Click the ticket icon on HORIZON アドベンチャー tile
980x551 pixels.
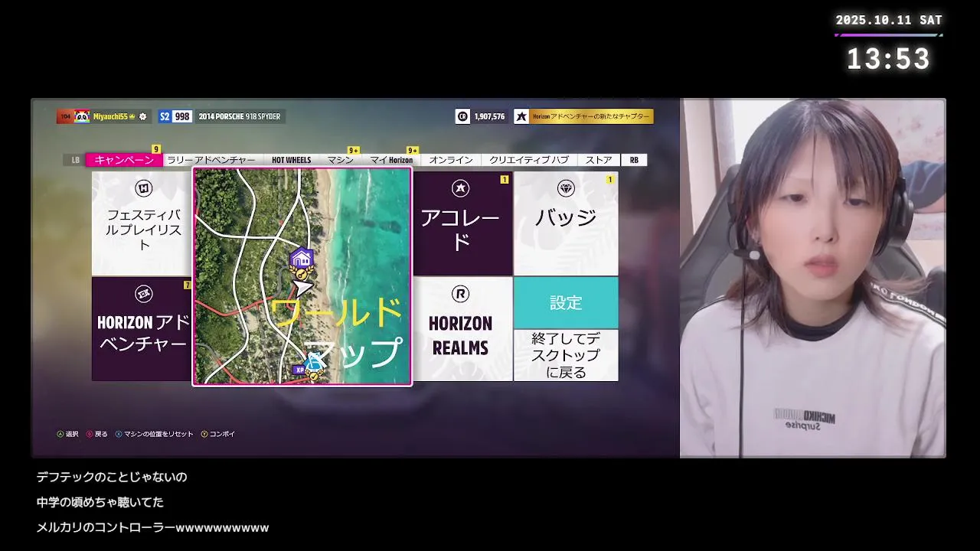(x=143, y=294)
